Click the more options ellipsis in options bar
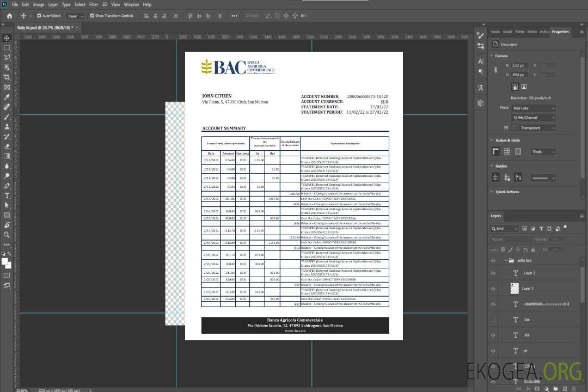Screen dimensions: 588x392 click(234, 16)
